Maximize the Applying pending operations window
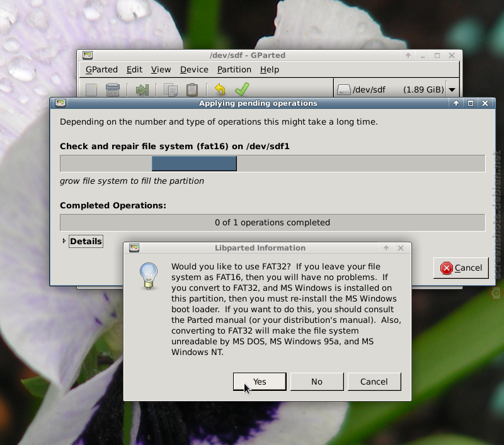This screenshot has width=504, height=445. (x=471, y=103)
